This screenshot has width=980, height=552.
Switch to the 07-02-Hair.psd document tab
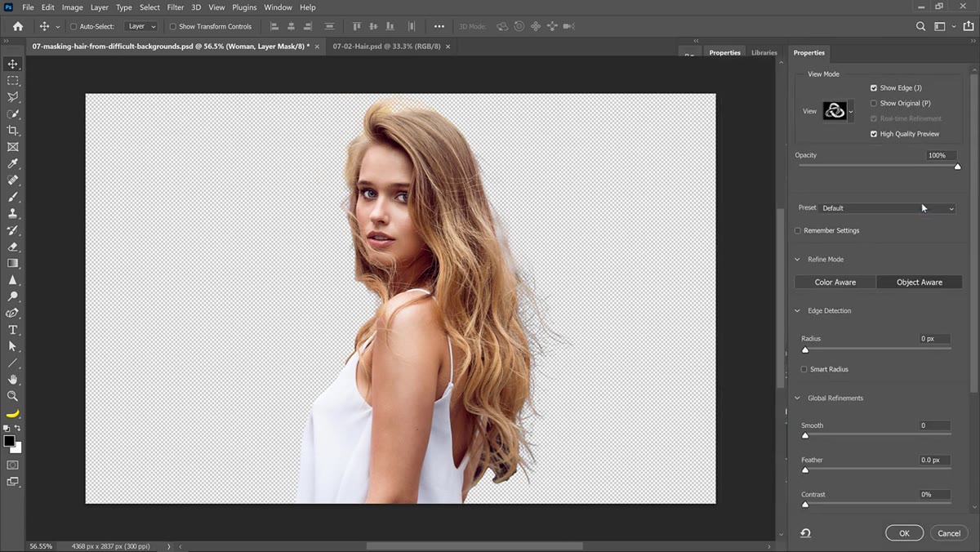click(x=386, y=47)
